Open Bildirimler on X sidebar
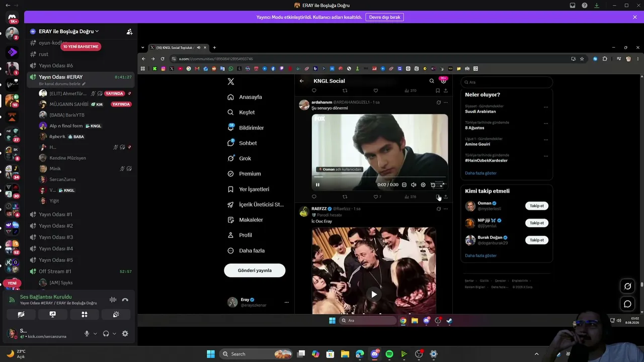The width and height of the screenshot is (644, 362). point(246,128)
